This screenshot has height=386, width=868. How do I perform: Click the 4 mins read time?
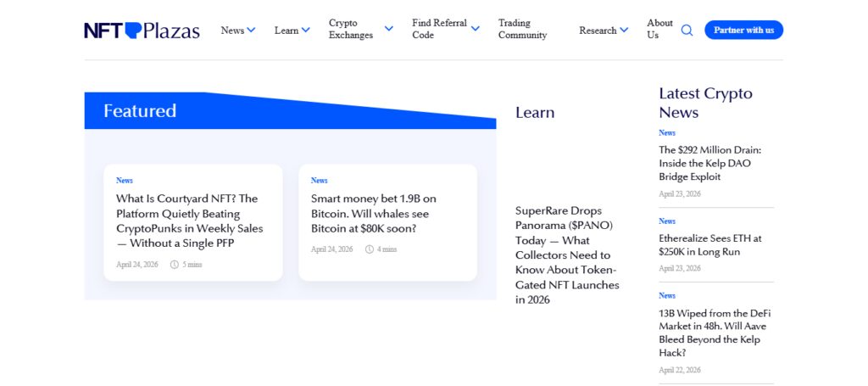click(387, 249)
